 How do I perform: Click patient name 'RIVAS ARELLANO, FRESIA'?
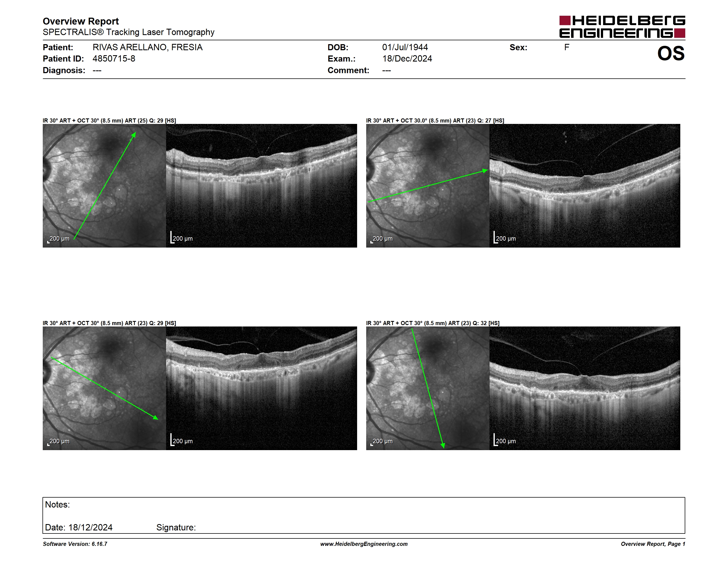pyautogui.click(x=147, y=47)
